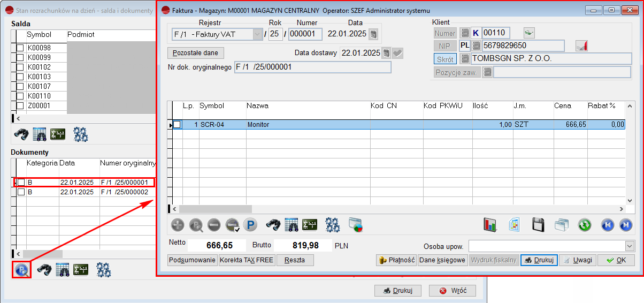644x303 pixels.
Task: Open the calendar picker beside Data dostawy
Action: 386,53
